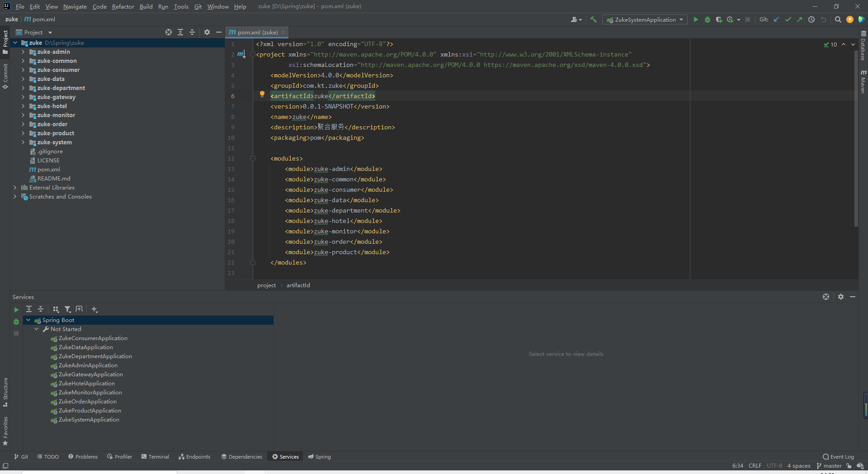The width and height of the screenshot is (868, 474).
Task: Open the Dependencies tool window
Action: pyautogui.click(x=241, y=457)
